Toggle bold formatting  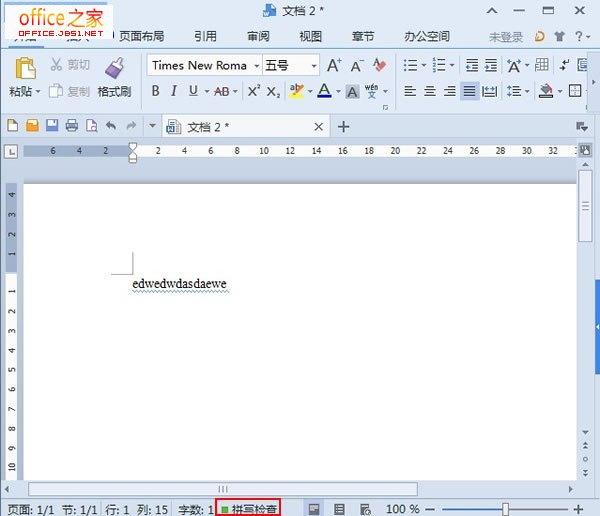pyautogui.click(x=155, y=91)
